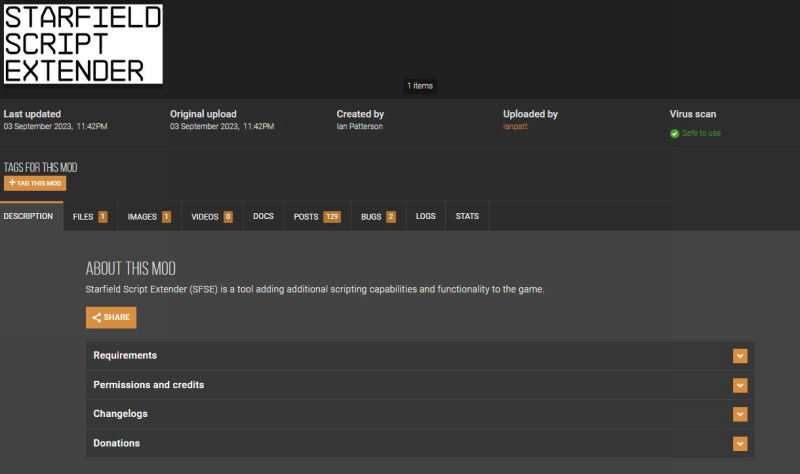Switch to the Description tab
The height and width of the screenshot is (474, 800).
pos(32,216)
